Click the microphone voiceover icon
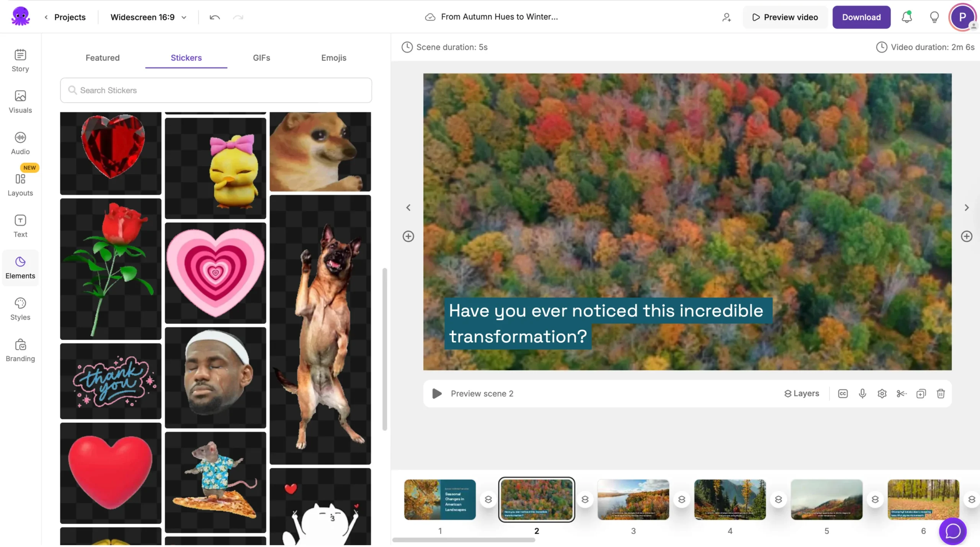The image size is (980, 547). point(862,394)
